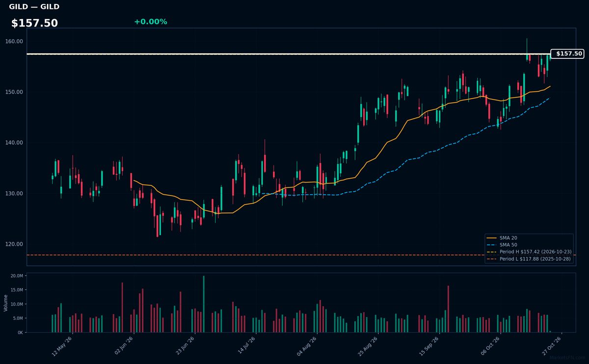589x364 pixels.
Task: Click the 27 Oct '26 date label
Action: click(x=552, y=345)
